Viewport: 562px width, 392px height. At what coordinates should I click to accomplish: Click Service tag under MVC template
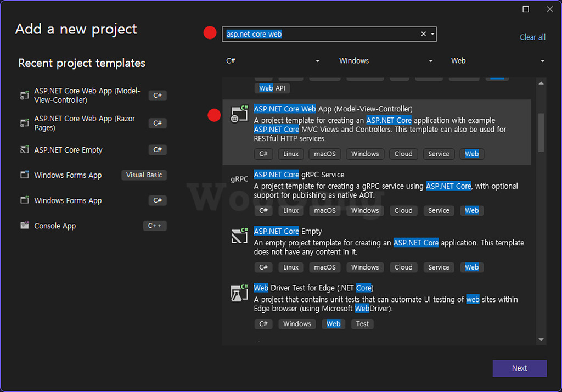tap(439, 154)
